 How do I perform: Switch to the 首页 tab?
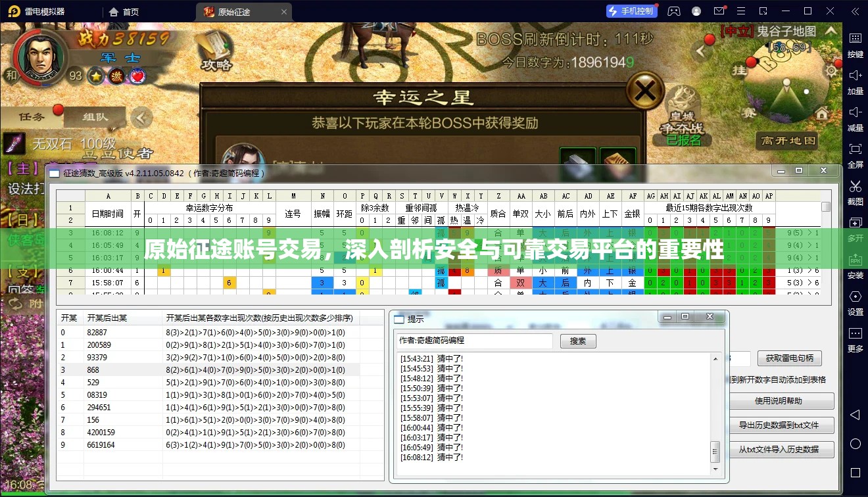click(124, 11)
